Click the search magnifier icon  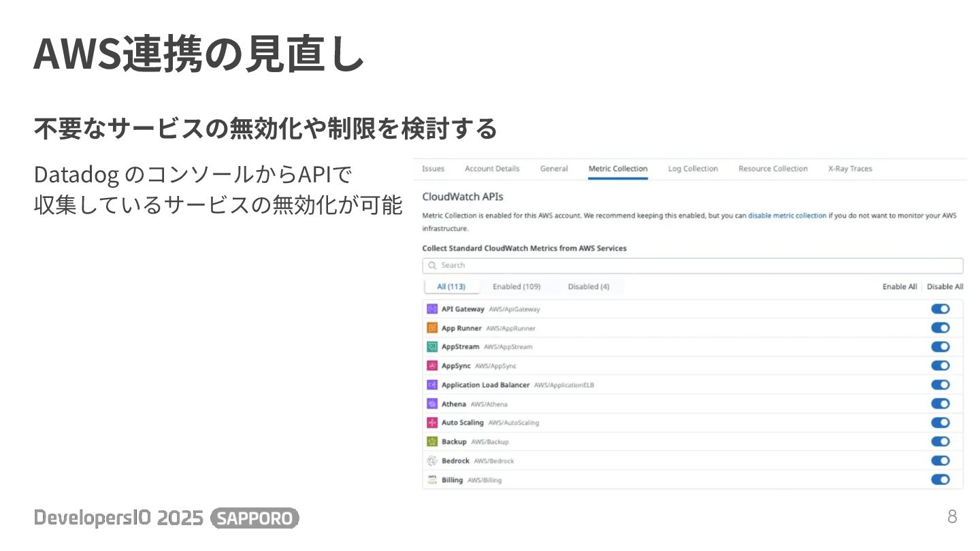(x=432, y=265)
